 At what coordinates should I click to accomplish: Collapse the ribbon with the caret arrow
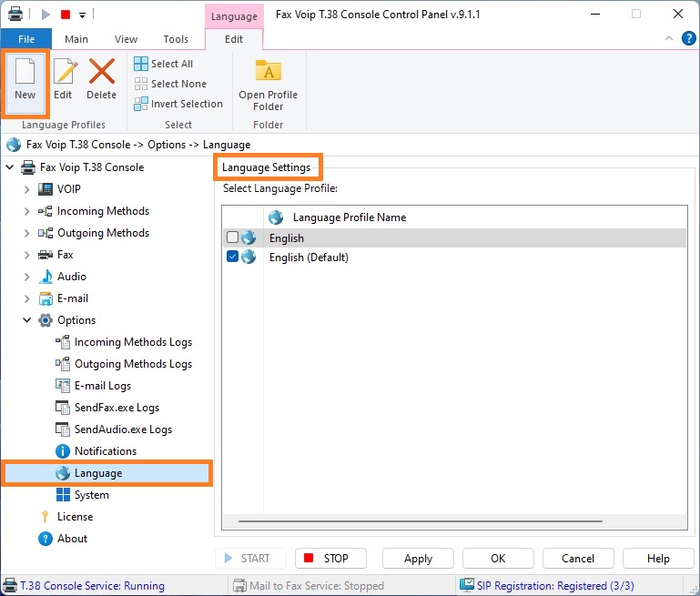669,38
